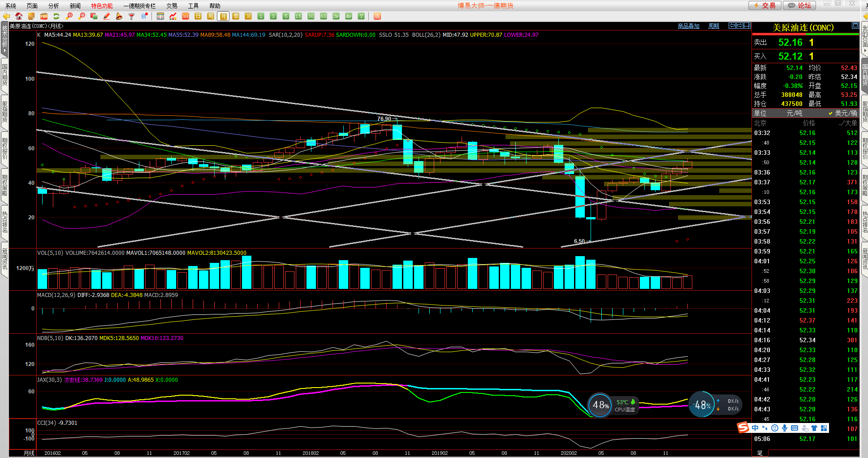Click the right arrow chart navigation icon
Image resolution: width=868 pixels, height=458 pixels.
740,26
